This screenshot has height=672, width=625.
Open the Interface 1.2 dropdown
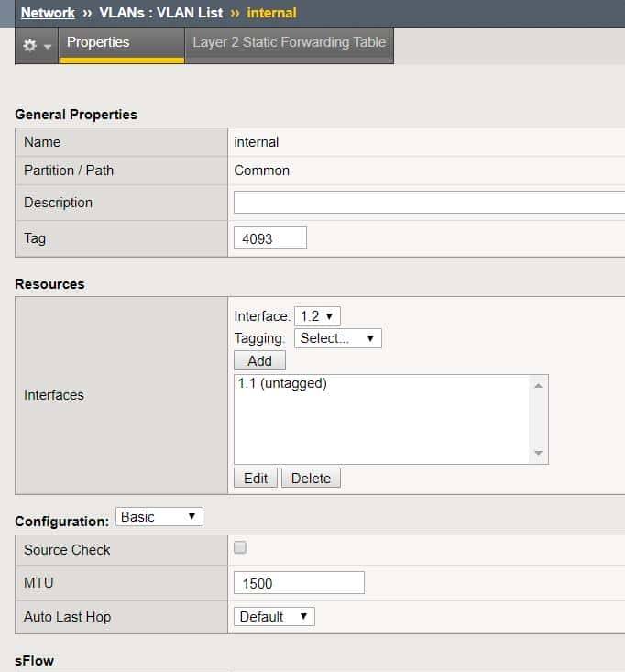click(317, 315)
